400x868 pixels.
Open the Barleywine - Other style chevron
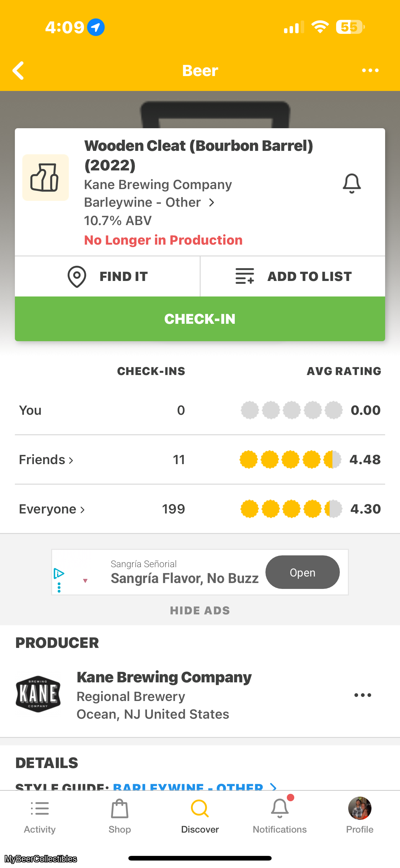click(211, 202)
